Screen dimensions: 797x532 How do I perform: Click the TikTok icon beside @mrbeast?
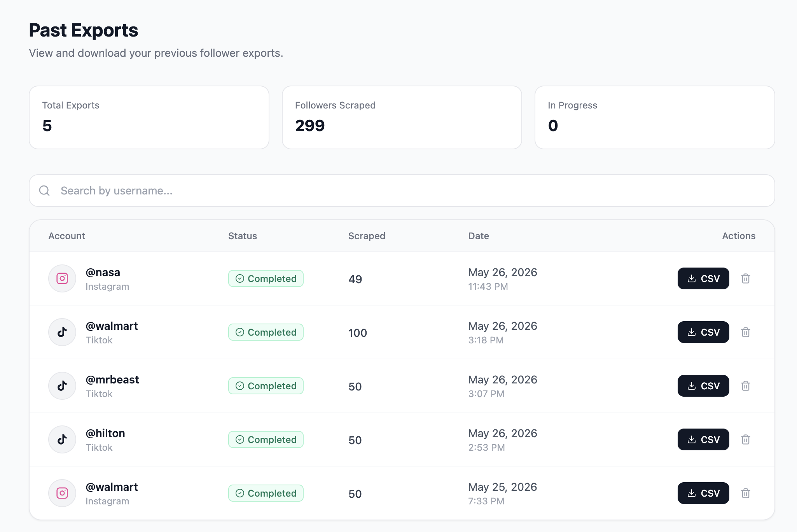point(62,386)
